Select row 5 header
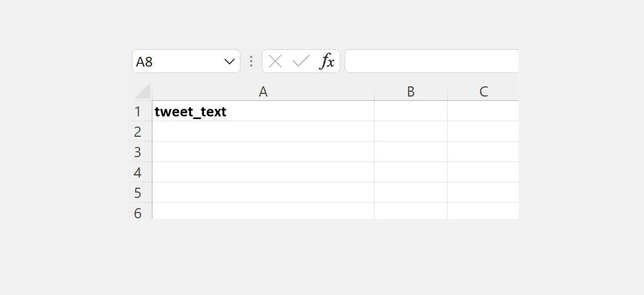644x295 pixels. 138,193
